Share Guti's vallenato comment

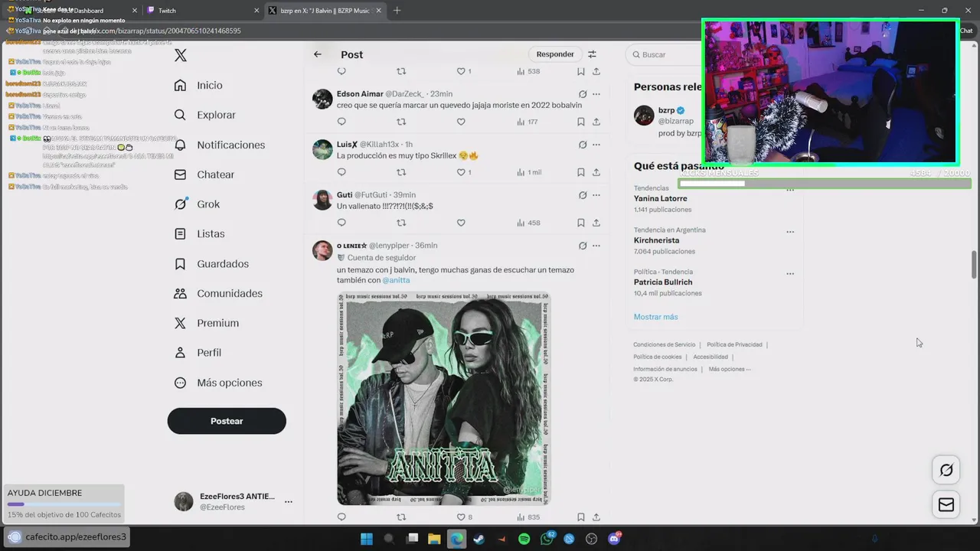[x=596, y=223]
